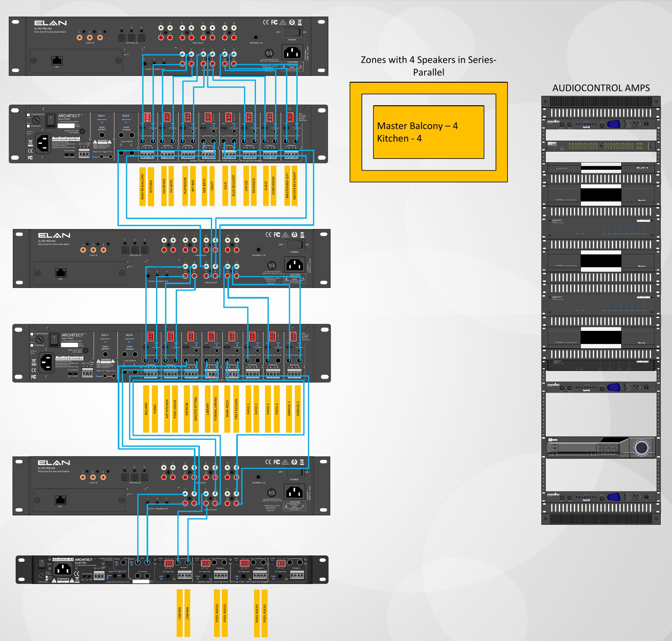Screen dimensions: 672x641
Task: Select the 'APT BED' speaker label
Action: [x=193, y=186]
